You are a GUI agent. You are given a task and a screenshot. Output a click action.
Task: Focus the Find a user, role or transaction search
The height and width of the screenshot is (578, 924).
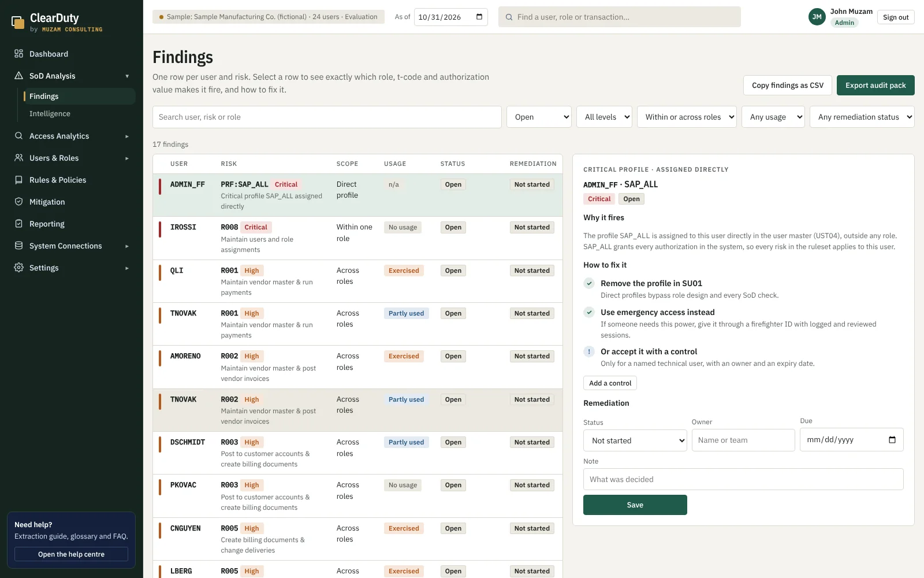[620, 17]
